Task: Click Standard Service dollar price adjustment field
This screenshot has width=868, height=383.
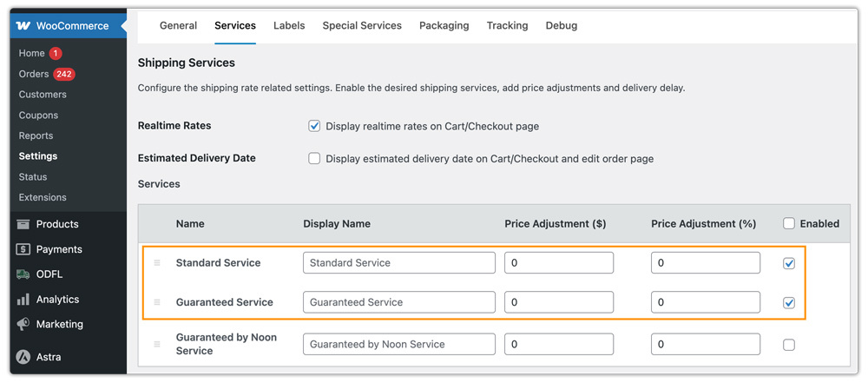Action: point(559,263)
